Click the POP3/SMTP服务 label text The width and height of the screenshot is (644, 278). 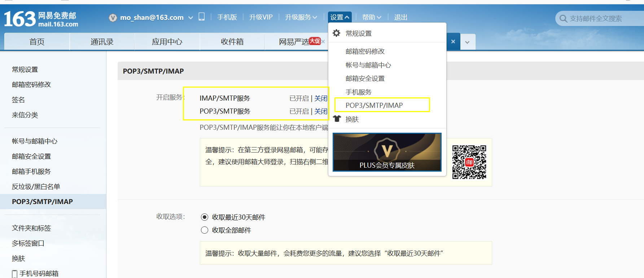coord(225,111)
